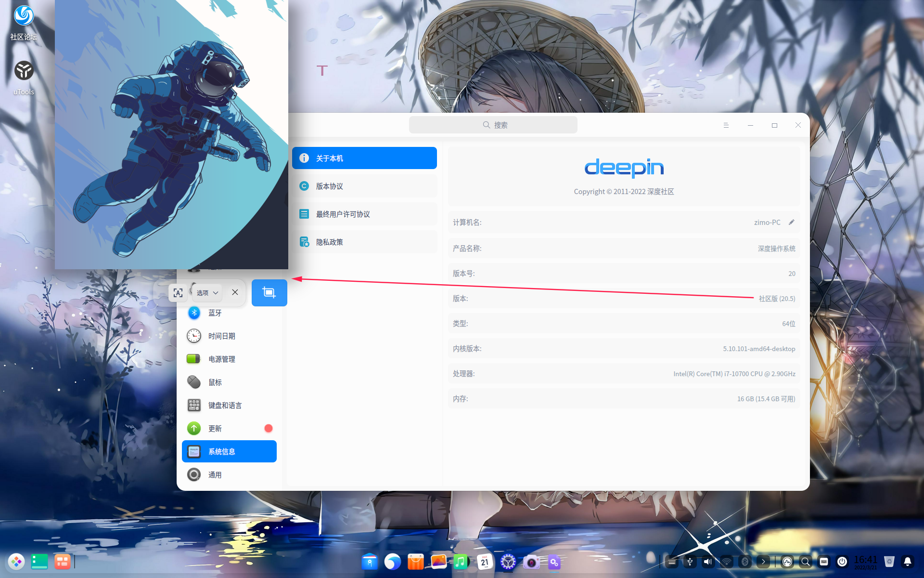Click the 搜索 search field
The height and width of the screenshot is (578, 924).
point(493,125)
